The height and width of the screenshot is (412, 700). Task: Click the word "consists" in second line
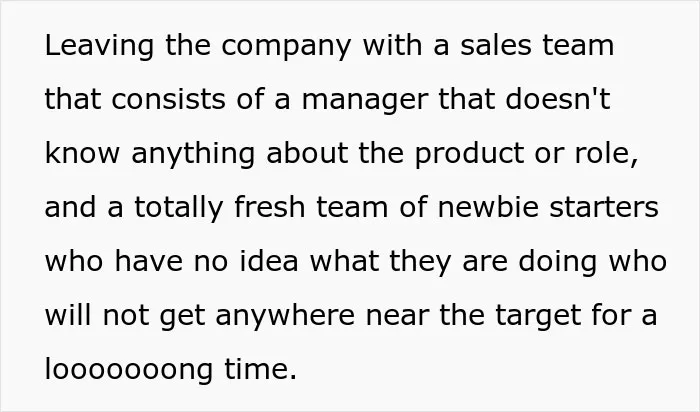(168, 99)
